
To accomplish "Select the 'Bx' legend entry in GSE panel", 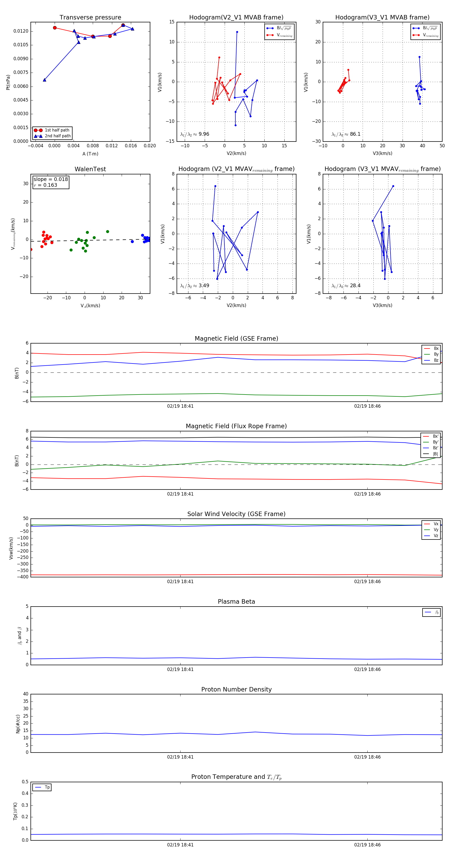I will tap(431, 349).
